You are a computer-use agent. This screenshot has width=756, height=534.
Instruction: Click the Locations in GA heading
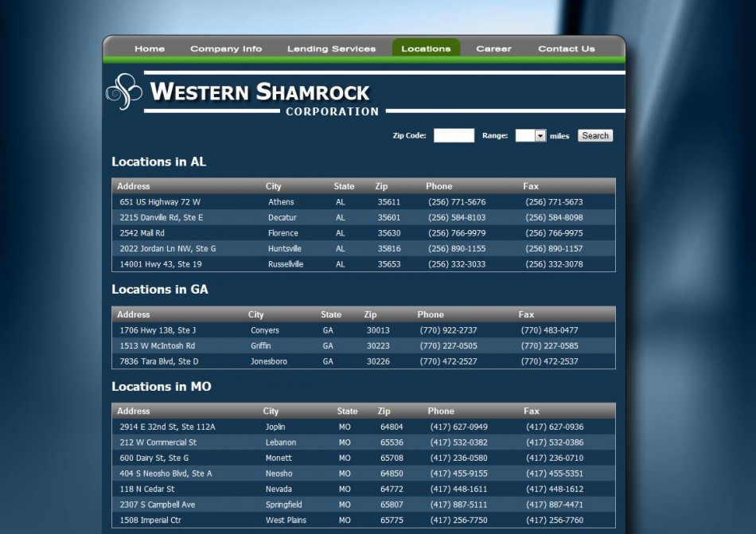point(160,289)
